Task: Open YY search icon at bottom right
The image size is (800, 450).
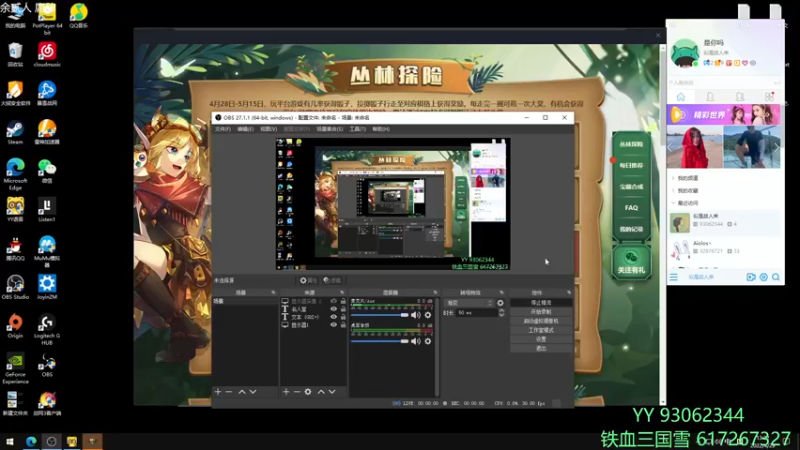Action: point(776,277)
